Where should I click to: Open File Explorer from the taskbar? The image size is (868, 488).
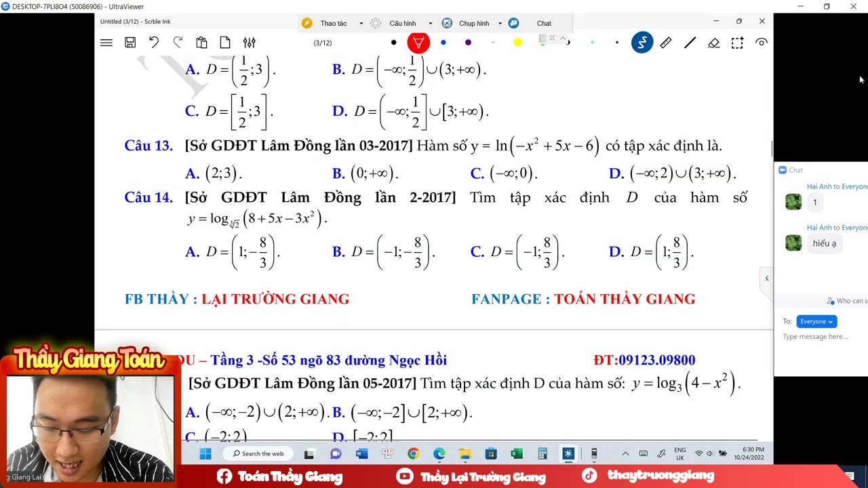465,453
